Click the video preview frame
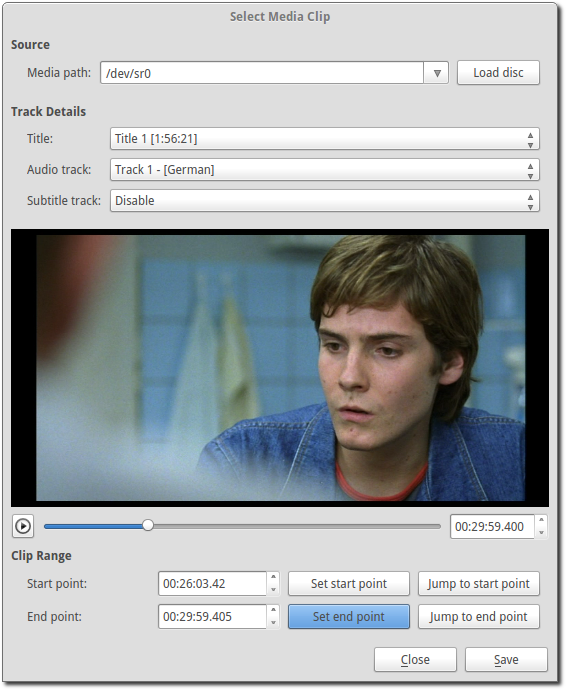This screenshot has width=566, height=690. (280, 368)
